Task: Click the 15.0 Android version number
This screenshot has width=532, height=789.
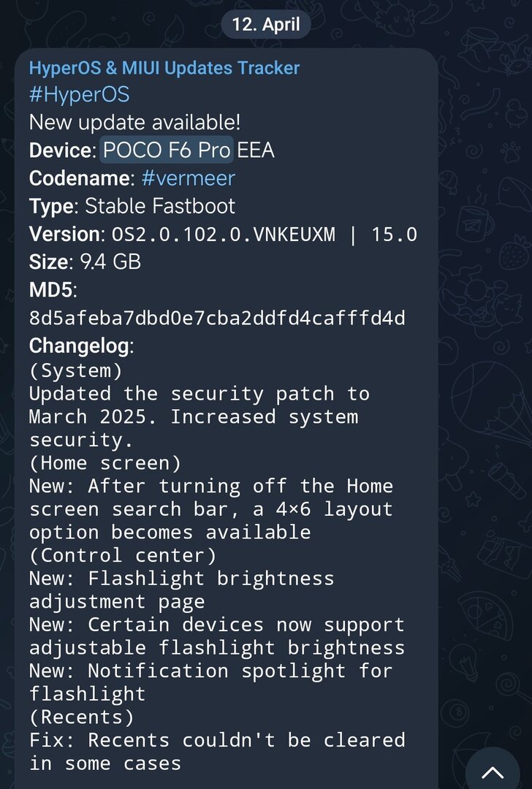Action: pyautogui.click(x=394, y=235)
